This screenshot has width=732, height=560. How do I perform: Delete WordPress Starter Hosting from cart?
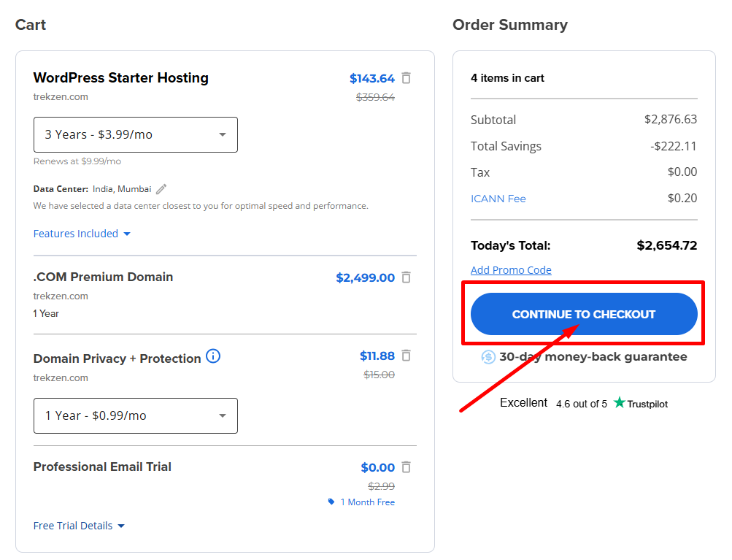click(407, 78)
